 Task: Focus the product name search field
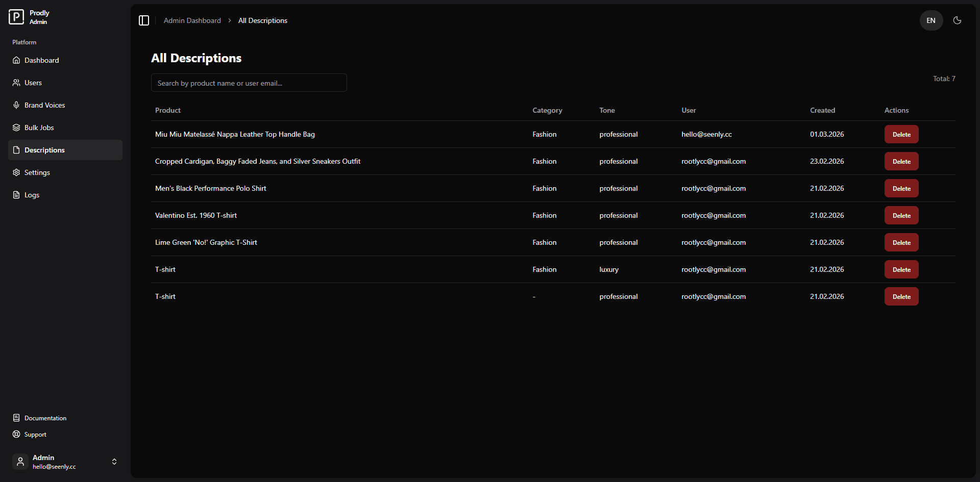(249, 83)
